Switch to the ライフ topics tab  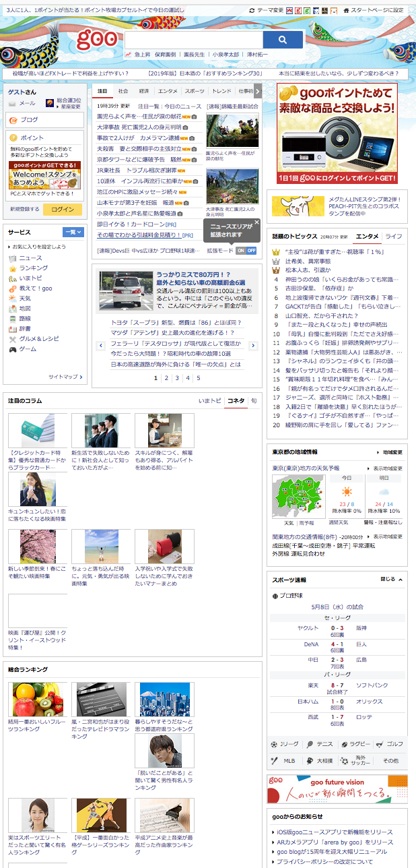394,237
